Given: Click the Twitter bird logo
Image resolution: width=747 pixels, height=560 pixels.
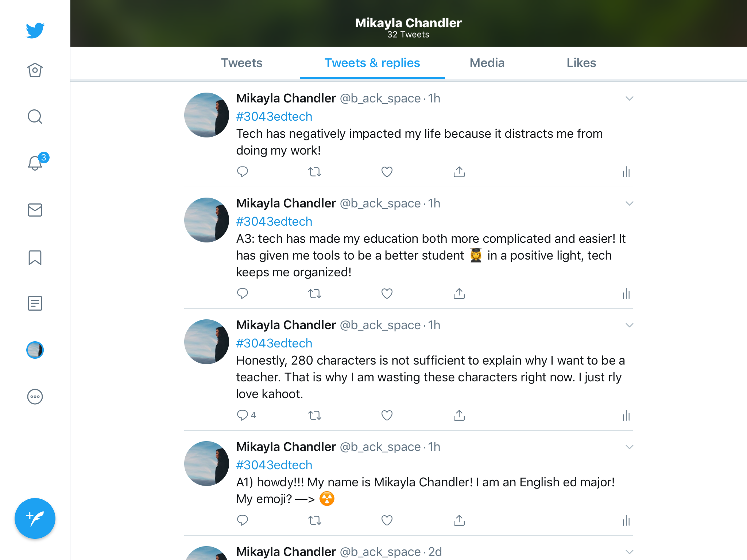Looking at the screenshot, I should click(x=35, y=30).
